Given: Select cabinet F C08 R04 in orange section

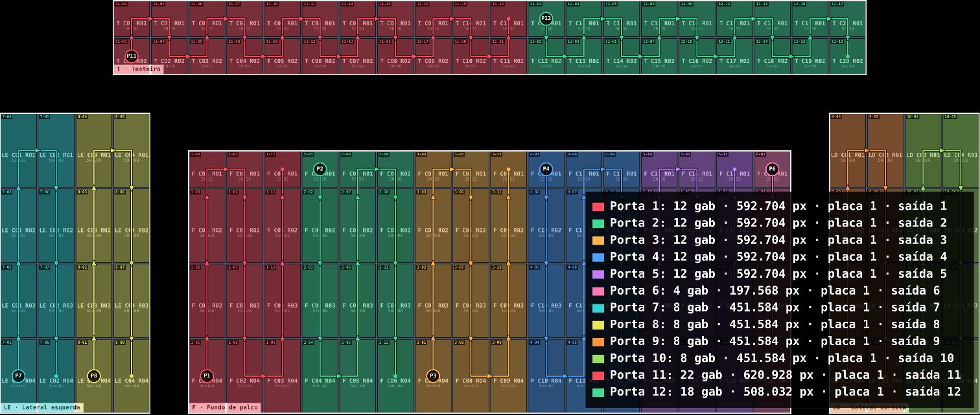Looking at the screenshot, I should pyautogui.click(x=470, y=376).
